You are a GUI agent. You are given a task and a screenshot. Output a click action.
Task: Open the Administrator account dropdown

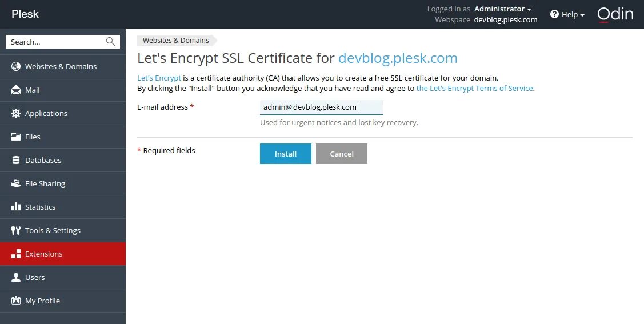tap(502, 9)
